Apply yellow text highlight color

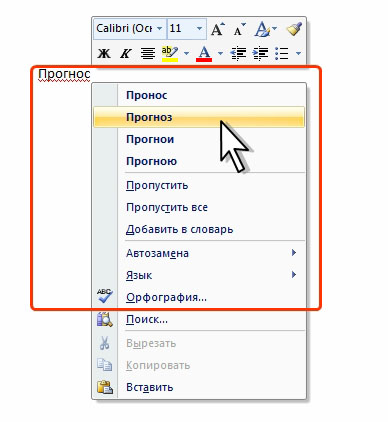[x=170, y=54]
